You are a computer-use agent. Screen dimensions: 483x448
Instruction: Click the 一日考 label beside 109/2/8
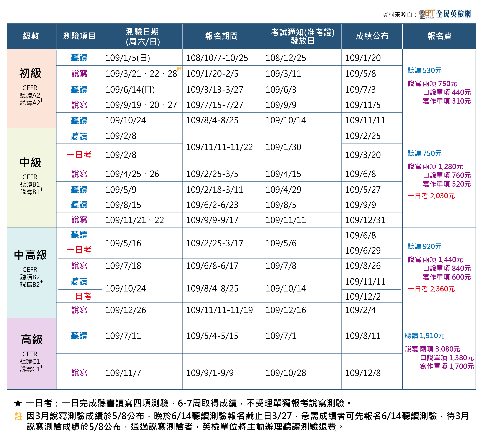(x=79, y=155)
